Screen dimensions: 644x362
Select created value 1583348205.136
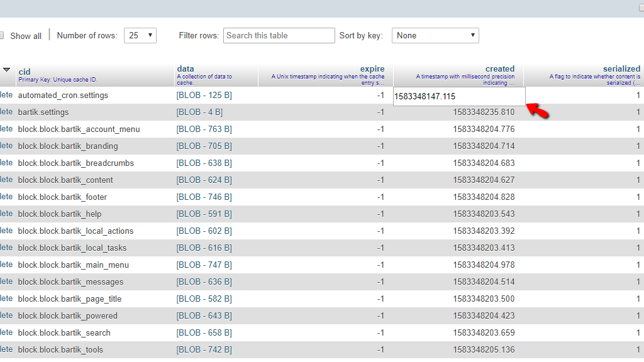(484, 349)
